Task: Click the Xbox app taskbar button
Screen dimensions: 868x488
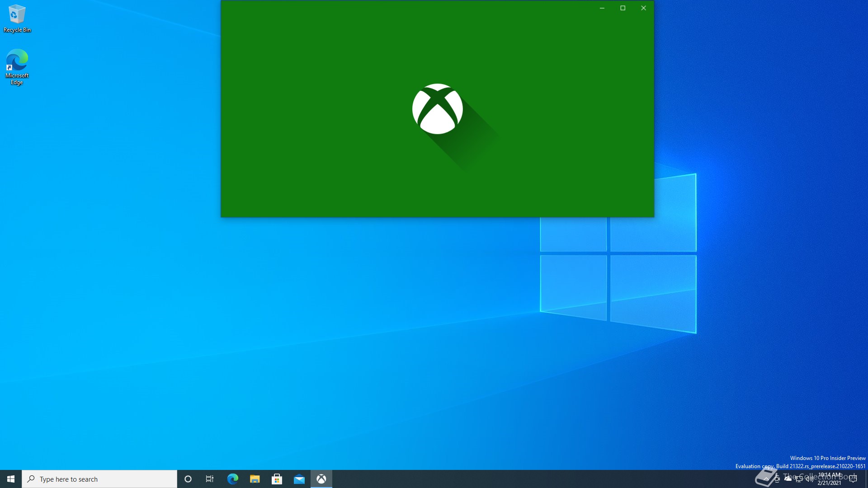Action: click(x=321, y=479)
